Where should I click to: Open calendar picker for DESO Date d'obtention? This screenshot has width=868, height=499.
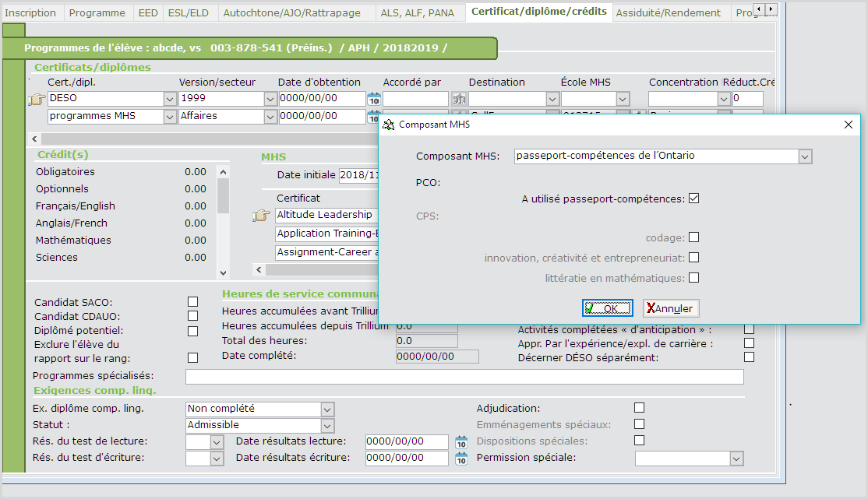374,99
